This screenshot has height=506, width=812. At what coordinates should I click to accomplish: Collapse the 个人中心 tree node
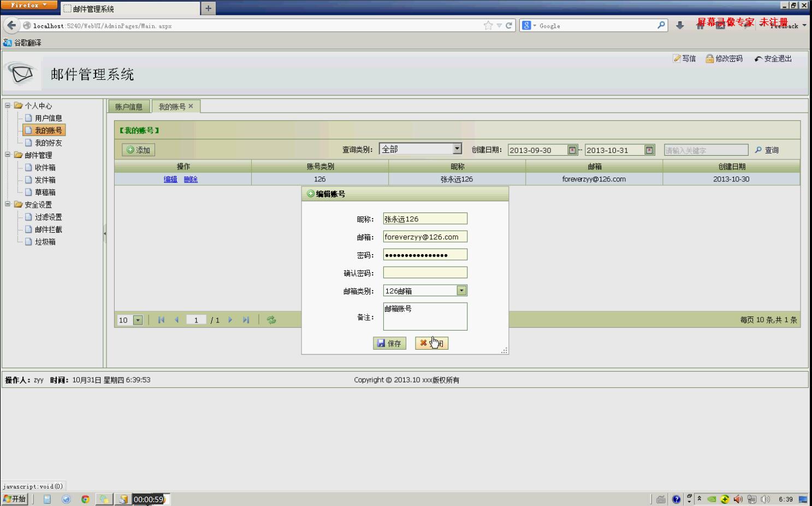pos(8,105)
